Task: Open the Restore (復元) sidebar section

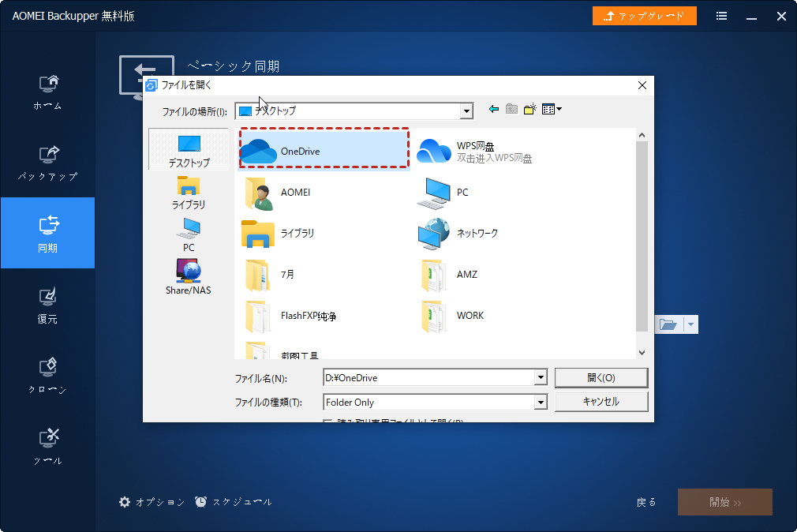Action: click(48, 305)
